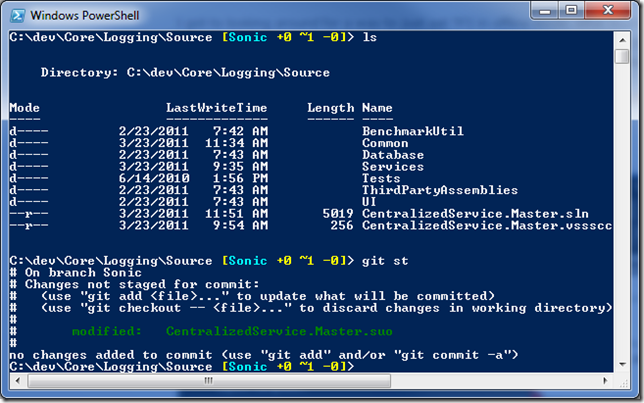This screenshot has width=644, height=403.
Task: Click the 11:51 AM time value
Action: tap(237, 214)
